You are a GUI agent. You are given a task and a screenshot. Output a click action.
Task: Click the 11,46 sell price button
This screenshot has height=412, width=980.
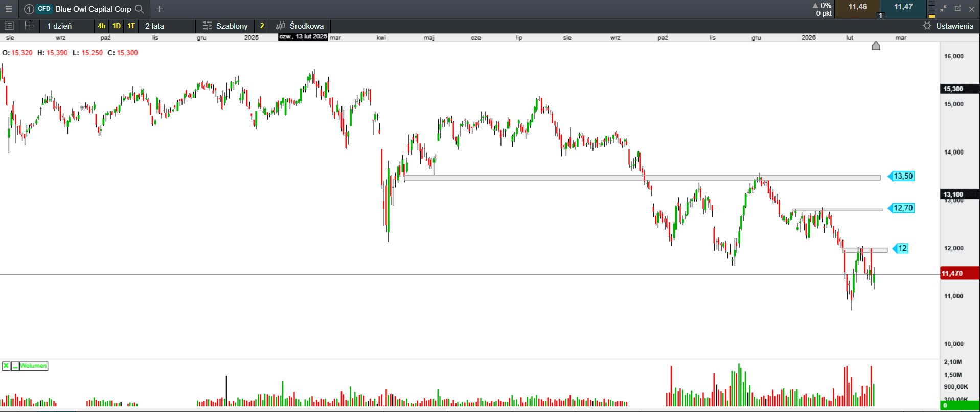click(x=857, y=7)
